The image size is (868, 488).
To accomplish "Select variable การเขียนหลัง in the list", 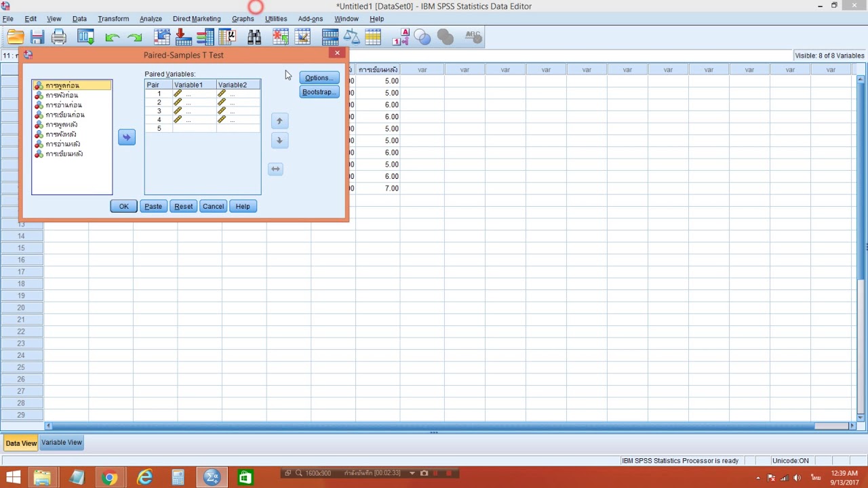I will [72, 154].
